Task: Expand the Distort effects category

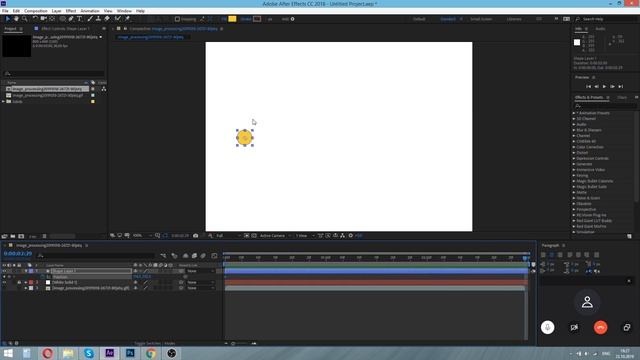Action: [x=574, y=153]
